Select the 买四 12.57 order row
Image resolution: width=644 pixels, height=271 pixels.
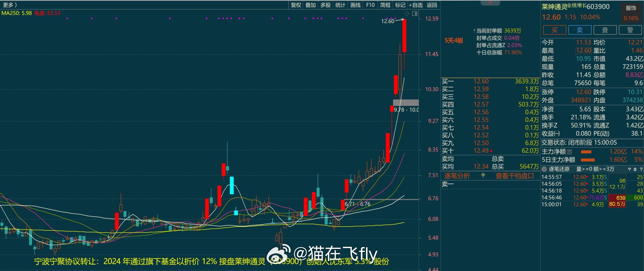point(490,105)
